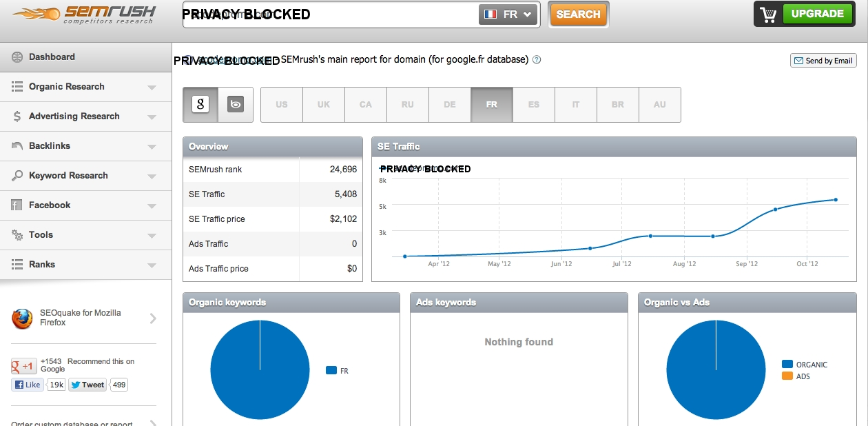Select the CA database tab
The width and height of the screenshot is (868, 426).
click(x=366, y=105)
